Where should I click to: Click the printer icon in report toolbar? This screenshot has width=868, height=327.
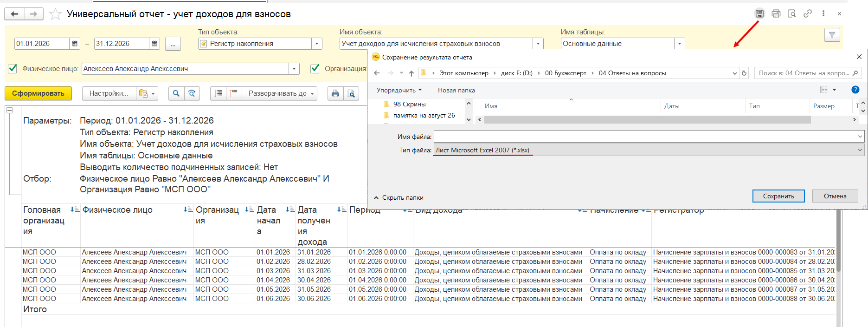[x=335, y=94]
